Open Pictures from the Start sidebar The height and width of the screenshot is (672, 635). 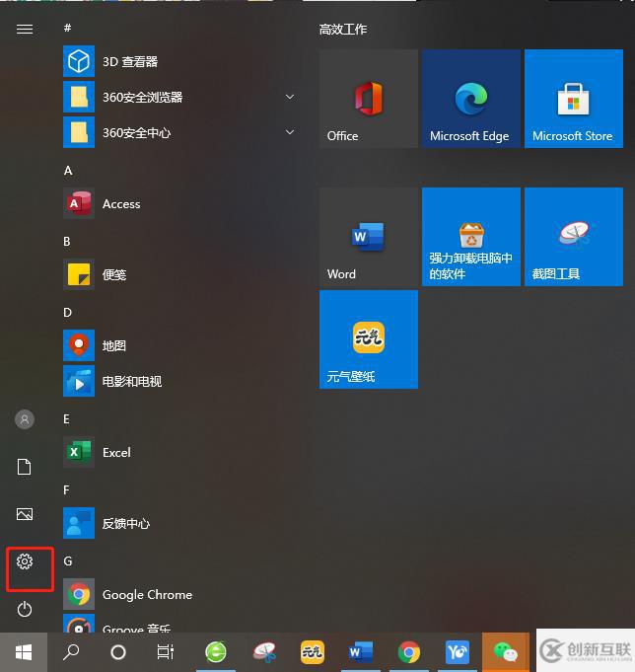coord(25,514)
